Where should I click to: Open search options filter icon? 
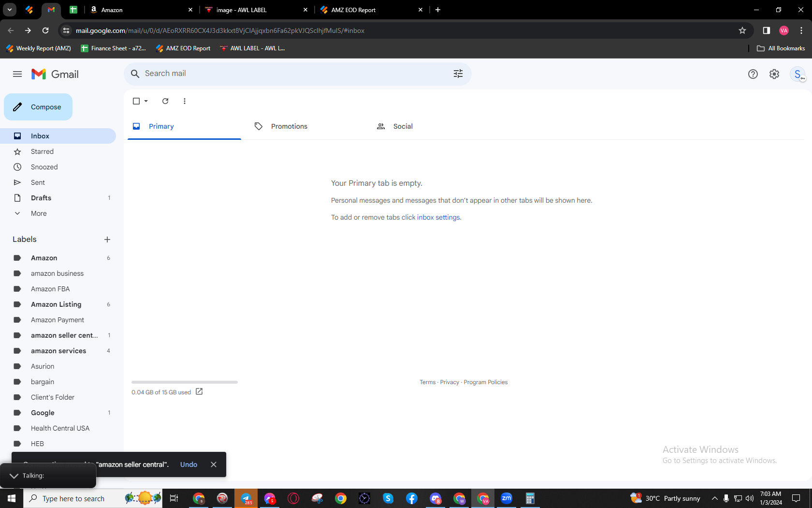pyautogui.click(x=458, y=74)
